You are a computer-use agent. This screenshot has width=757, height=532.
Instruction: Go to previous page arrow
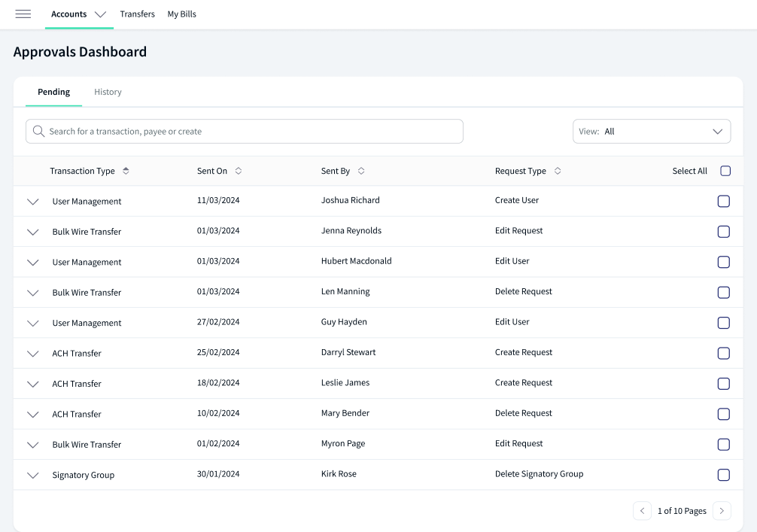(642, 511)
